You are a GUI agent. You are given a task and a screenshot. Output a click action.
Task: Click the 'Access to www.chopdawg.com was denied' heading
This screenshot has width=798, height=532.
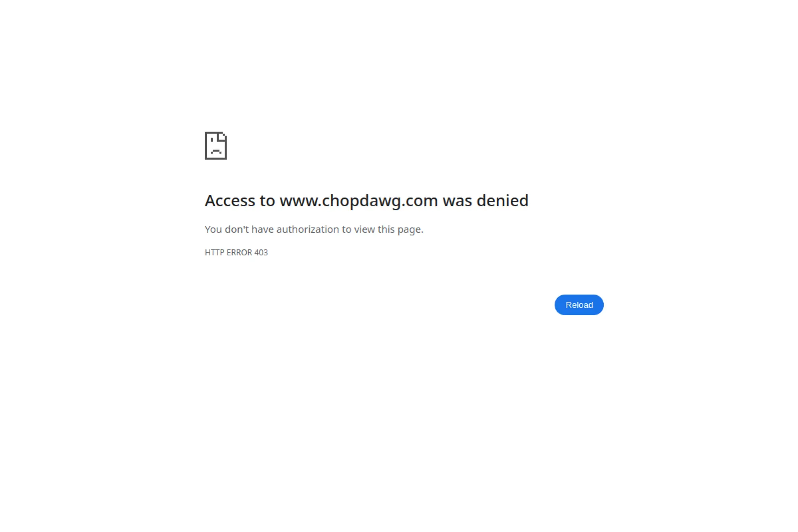point(367,201)
